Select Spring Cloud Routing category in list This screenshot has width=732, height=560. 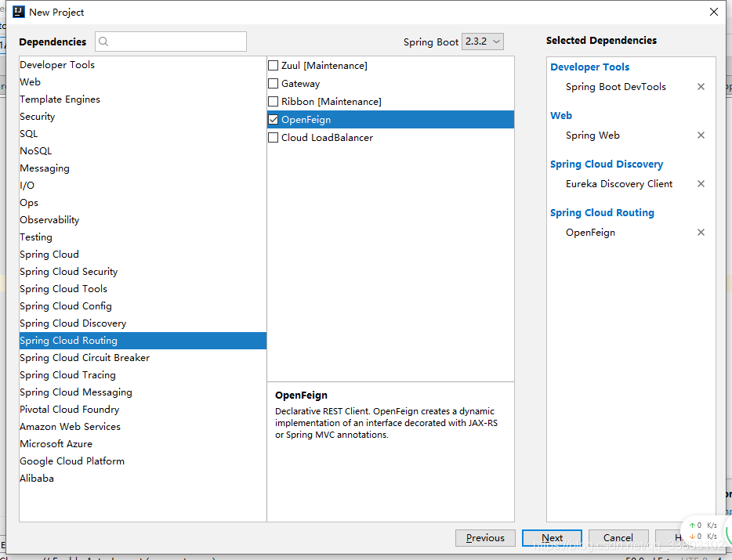pos(143,341)
